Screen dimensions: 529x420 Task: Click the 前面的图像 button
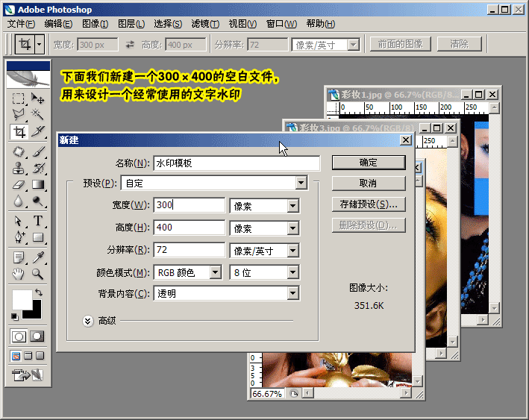400,44
